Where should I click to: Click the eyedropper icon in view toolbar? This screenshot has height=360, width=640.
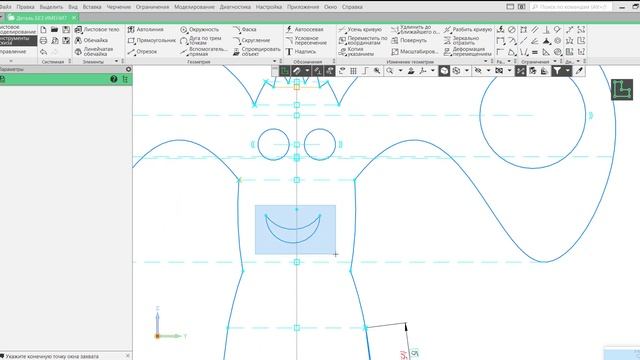[579, 71]
